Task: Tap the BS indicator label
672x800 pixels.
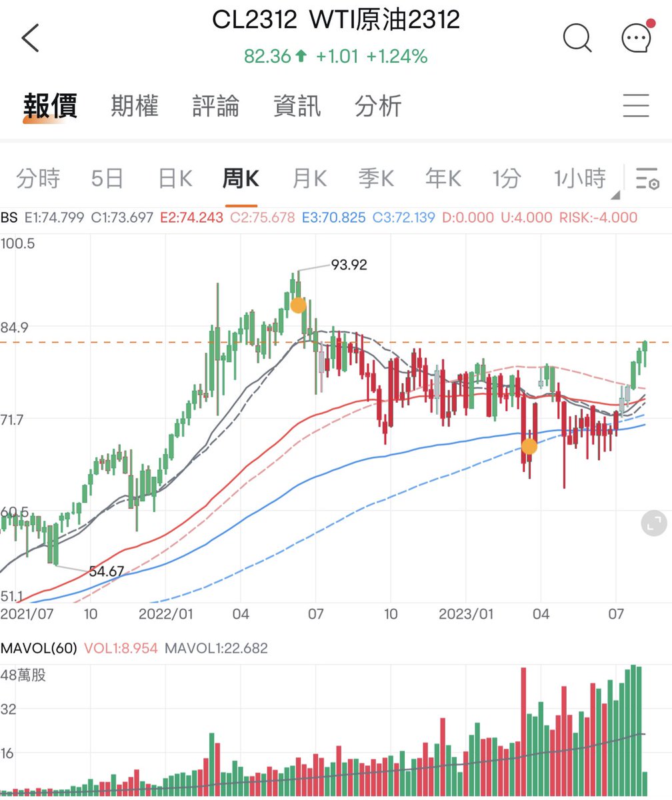Action: pos(9,217)
